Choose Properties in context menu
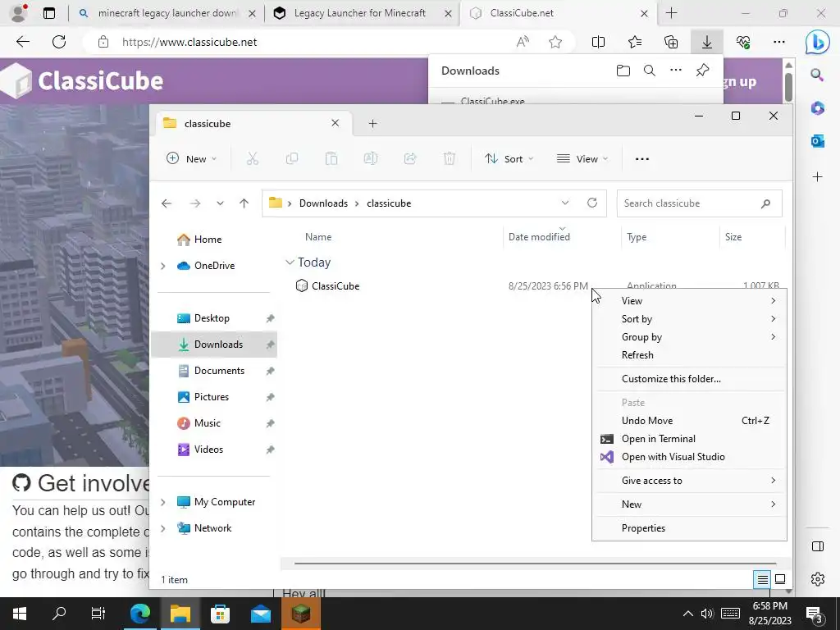 (689, 527)
